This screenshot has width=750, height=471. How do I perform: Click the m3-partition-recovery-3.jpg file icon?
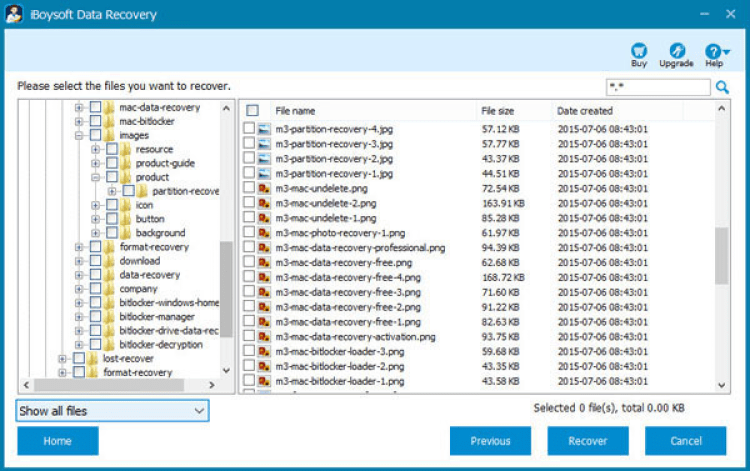point(264,144)
